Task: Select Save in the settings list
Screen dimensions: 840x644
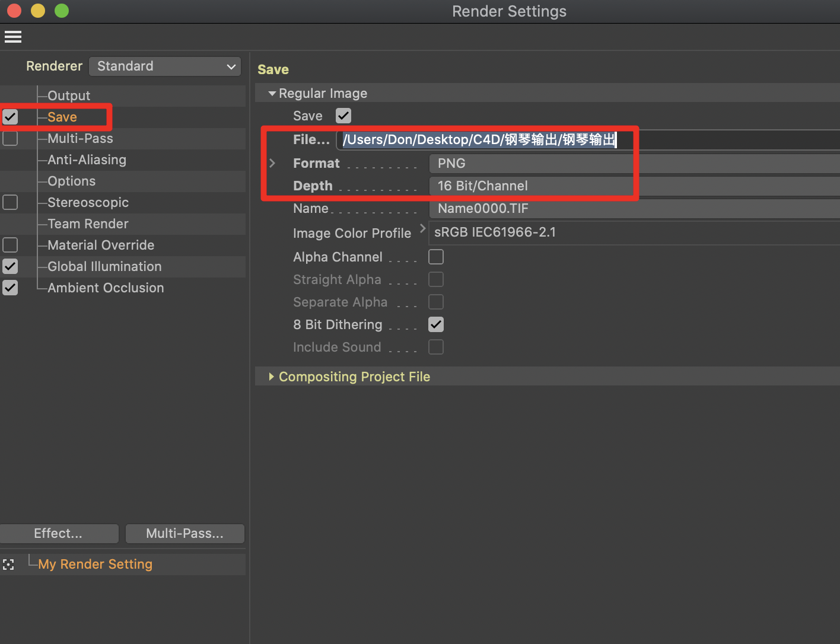Action: click(62, 117)
